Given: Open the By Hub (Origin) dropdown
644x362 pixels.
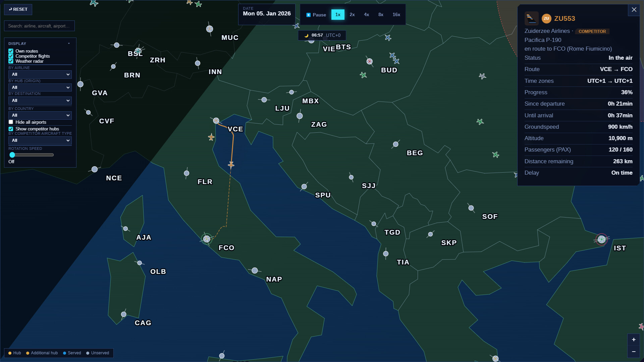Looking at the screenshot, I should click(40, 87).
